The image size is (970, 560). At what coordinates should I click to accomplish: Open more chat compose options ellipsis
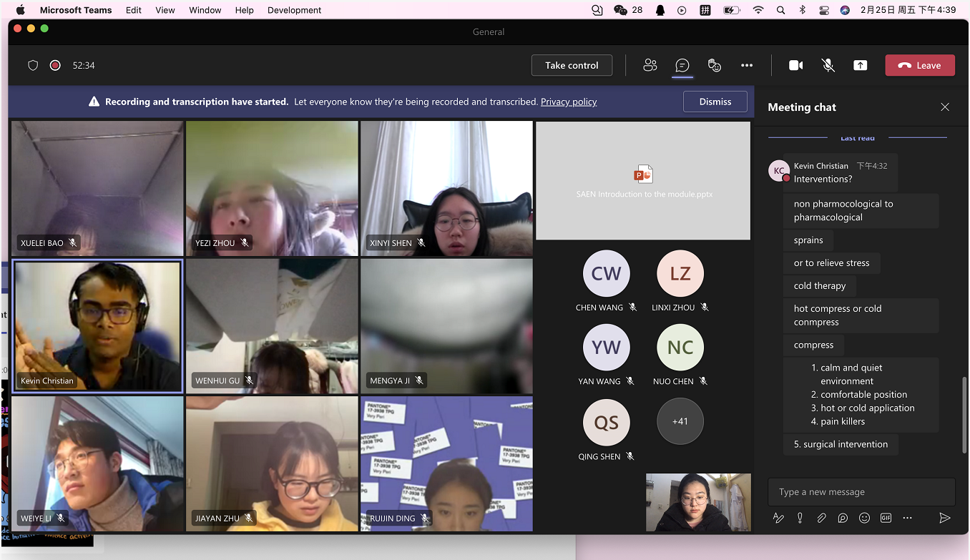[x=907, y=518]
